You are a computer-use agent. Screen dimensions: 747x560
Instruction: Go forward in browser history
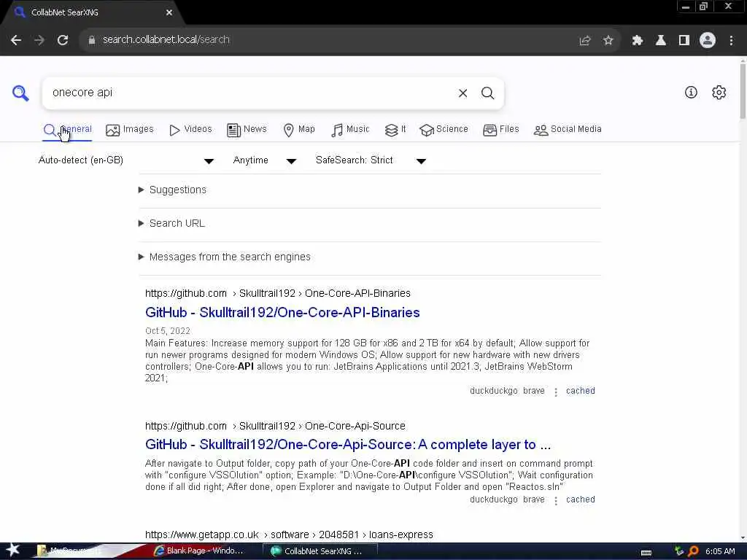point(39,40)
